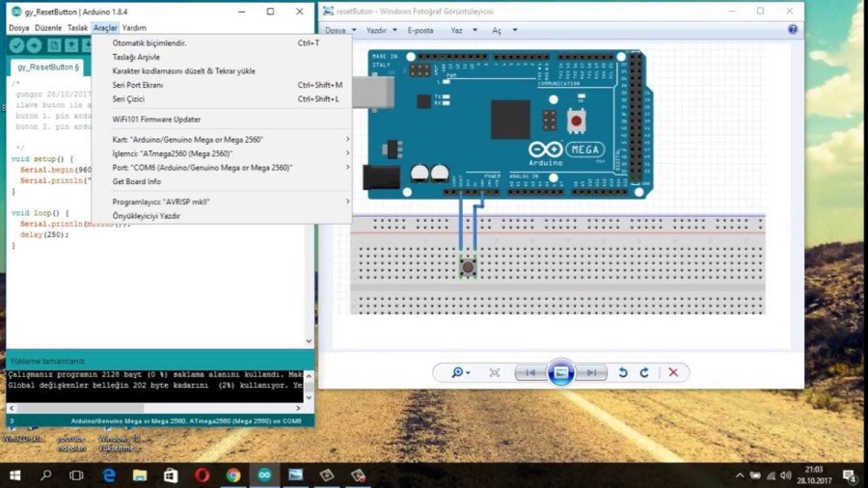The width and height of the screenshot is (868, 488).
Task: Launch Edge browser from taskbar
Action: (x=109, y=475)
